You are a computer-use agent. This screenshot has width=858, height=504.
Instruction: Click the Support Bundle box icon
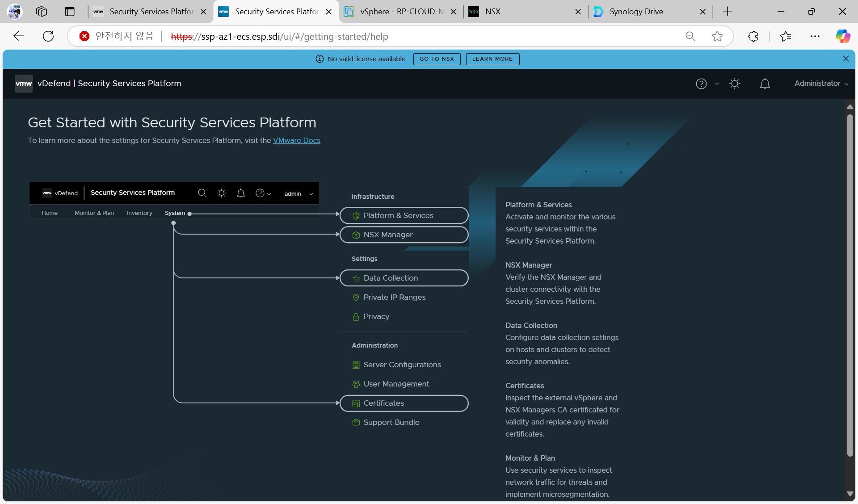356,423
